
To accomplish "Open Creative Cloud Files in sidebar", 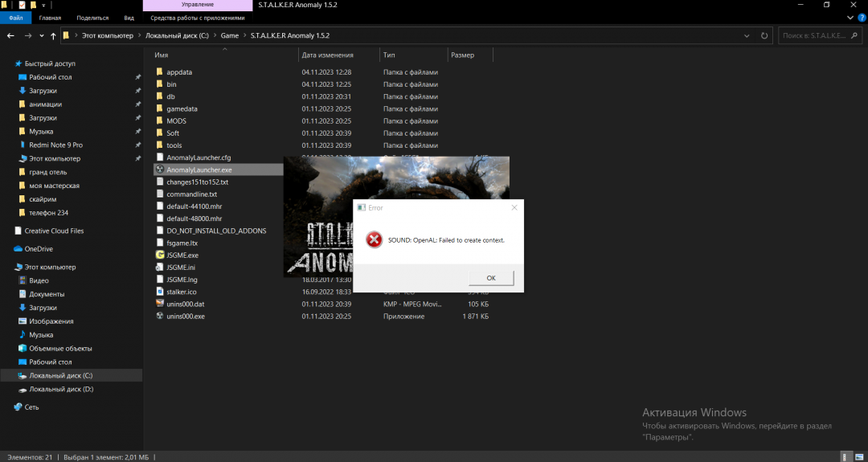I will click(x=55, y=231).
